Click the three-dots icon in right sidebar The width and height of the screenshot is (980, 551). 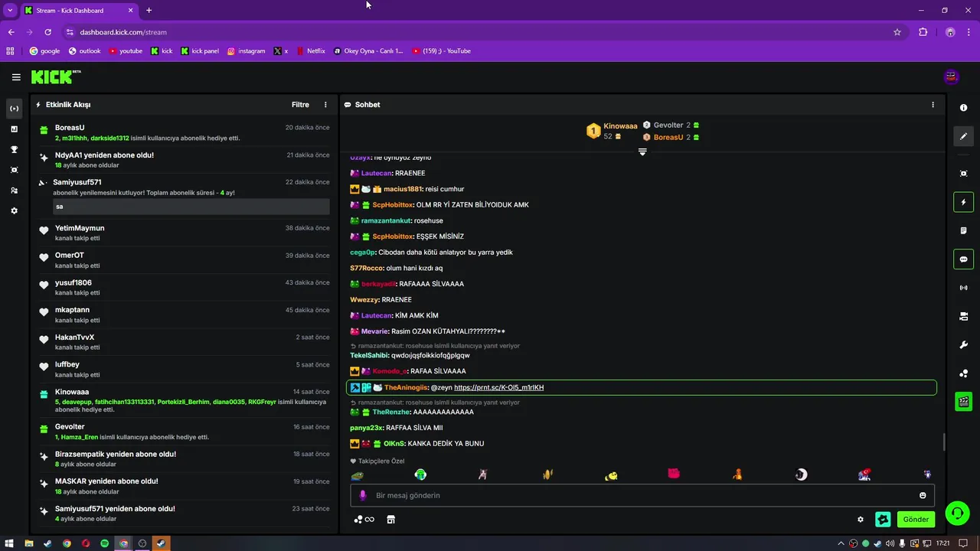point(963,373)
